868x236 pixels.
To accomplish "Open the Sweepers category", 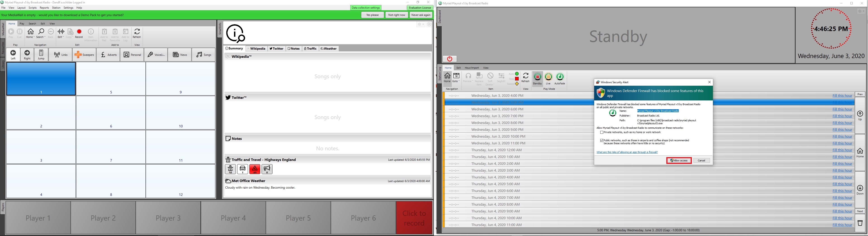I will click(84, 55).
